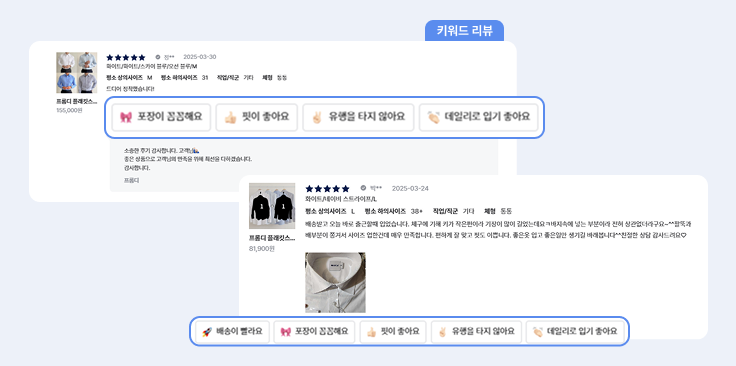Screen dimensions: 736x366
Task: Select 포장이 꼼꼼해요 chip in the 2025-03-30 review
Action: [161, 117]
